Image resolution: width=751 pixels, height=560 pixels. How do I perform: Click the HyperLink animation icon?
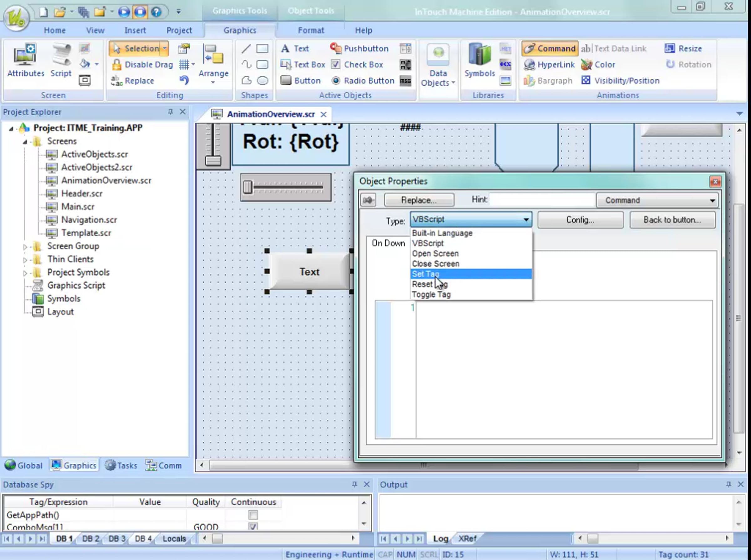click(x=529, y=64)
